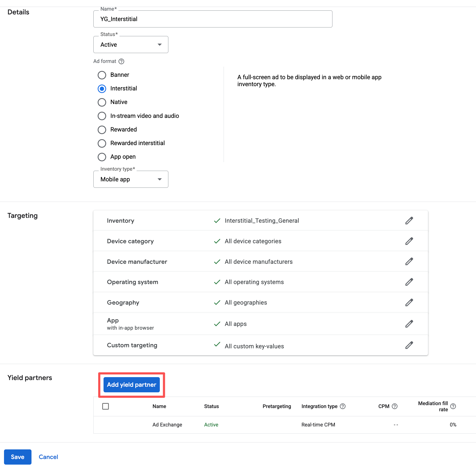Tick the select-all yield partners checkbox
This screenshot has width=476, height=471.
(x=106, y=406)
